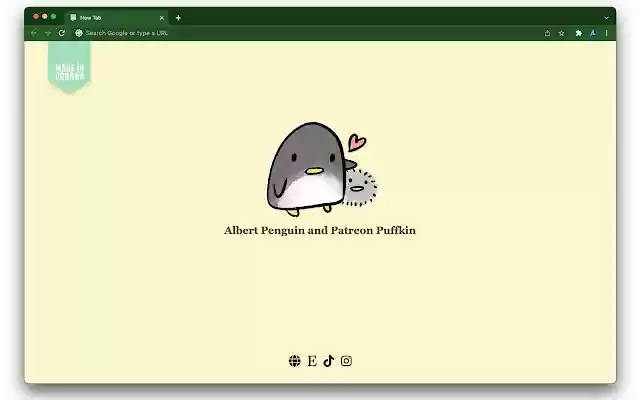Click the browser back arrow
The image size is (640, 400).
coord(34,33)
